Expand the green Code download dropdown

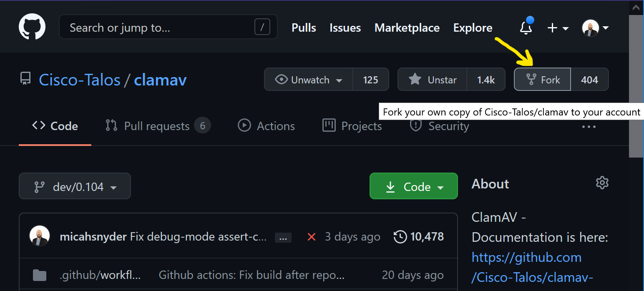click(x=413, y=186)
